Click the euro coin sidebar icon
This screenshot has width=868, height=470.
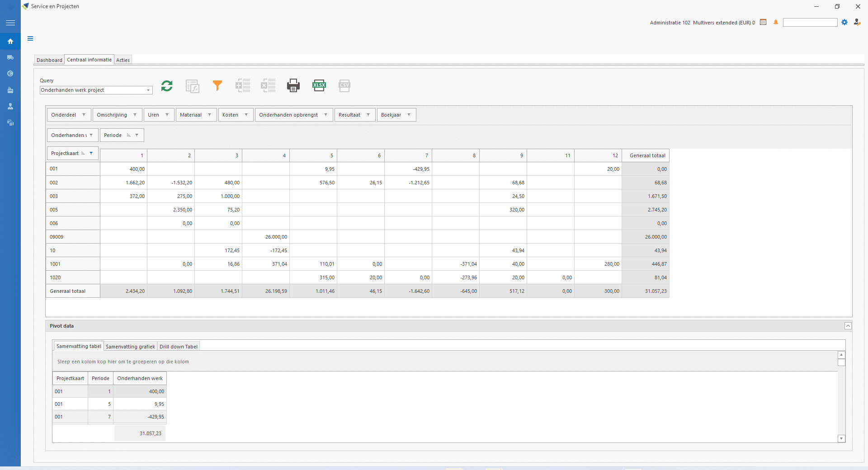coord(10,74)
